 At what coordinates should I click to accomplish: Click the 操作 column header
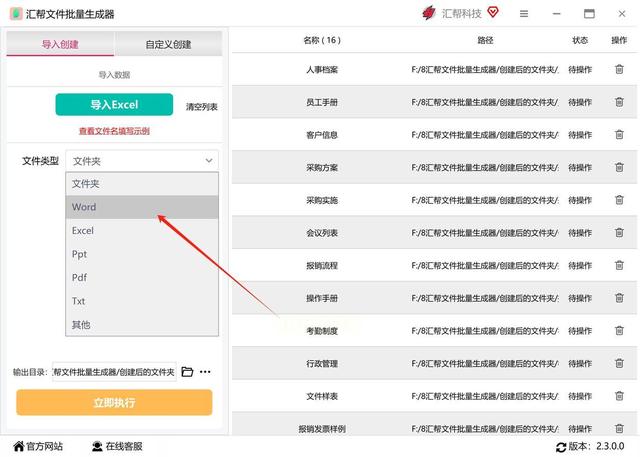click(x=619, y=40)
